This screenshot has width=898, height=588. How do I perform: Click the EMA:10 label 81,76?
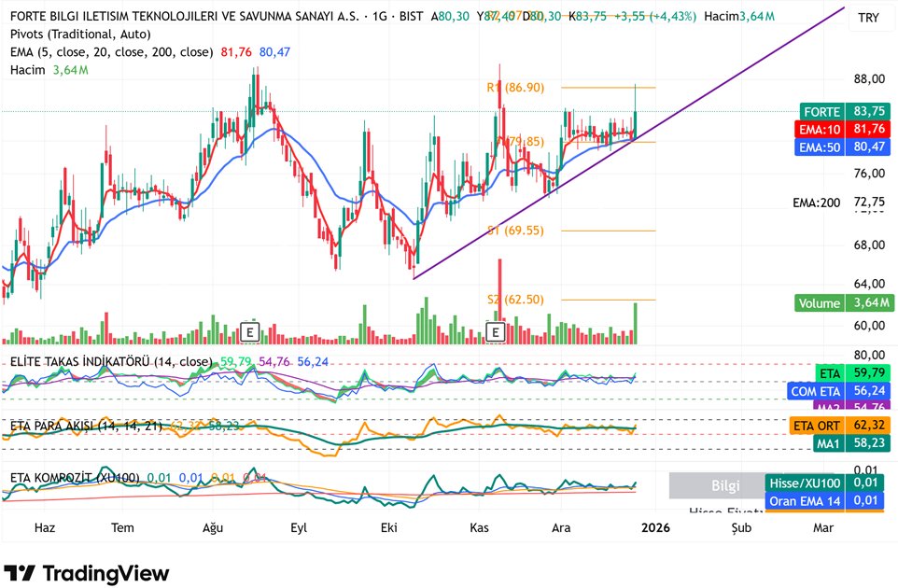click(846, 129)
